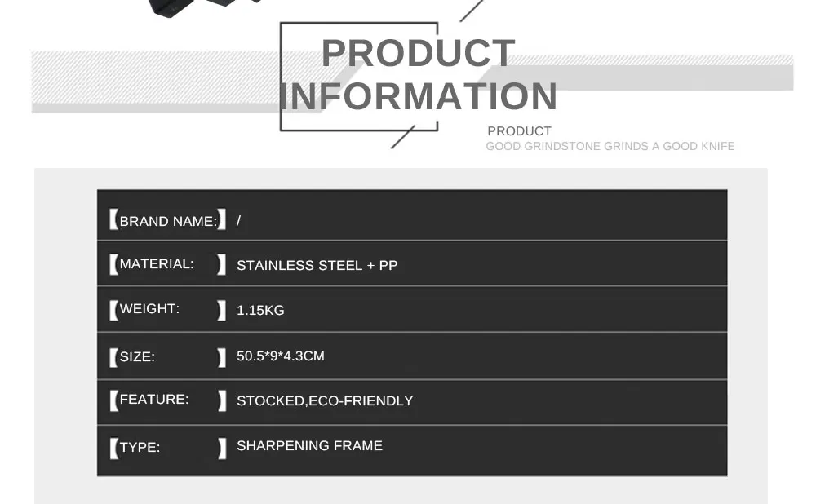Image resolution: width=816 pixels, height=504 pixels.
Task: Click the left bracket icon before TYPE
Action: point(113,448)
